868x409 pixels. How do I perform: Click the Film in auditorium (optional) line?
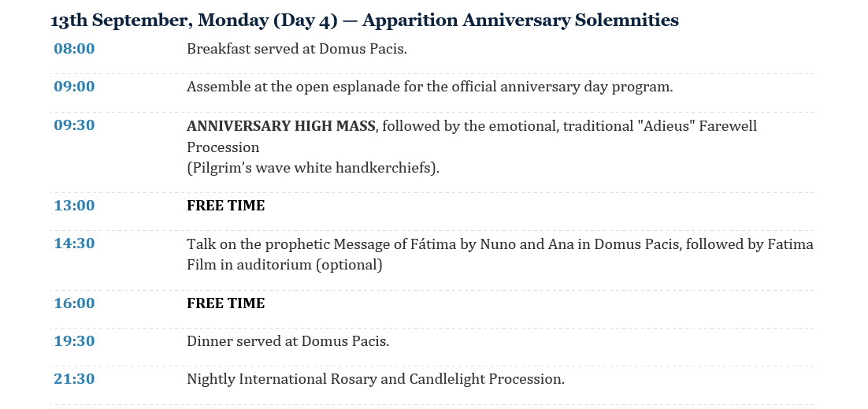coord(284,265)
